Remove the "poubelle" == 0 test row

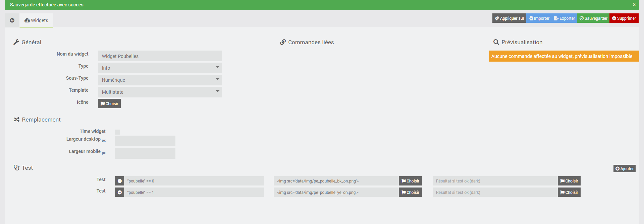pos(119,181)
